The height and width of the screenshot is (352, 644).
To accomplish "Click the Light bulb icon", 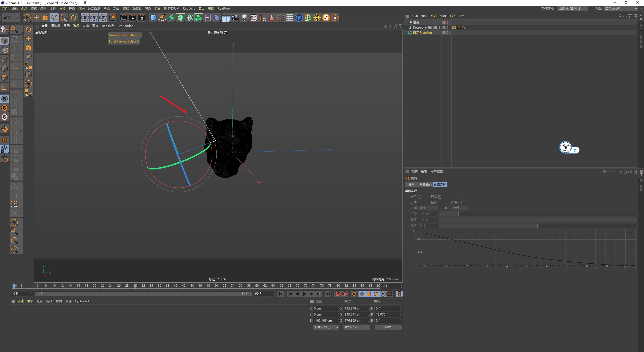I will pos(244,18).
